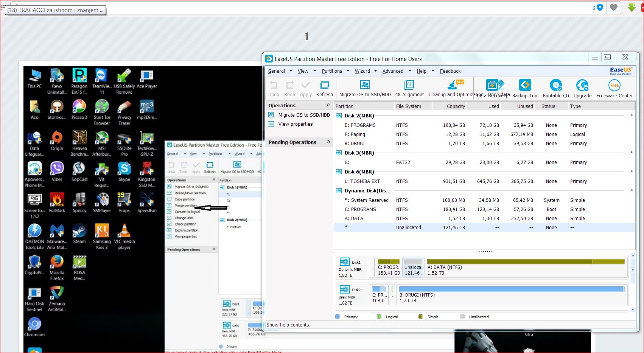644x353 pixels.
Task: Click the Disk 2(MBR) group header
Action: pos(359,116)
